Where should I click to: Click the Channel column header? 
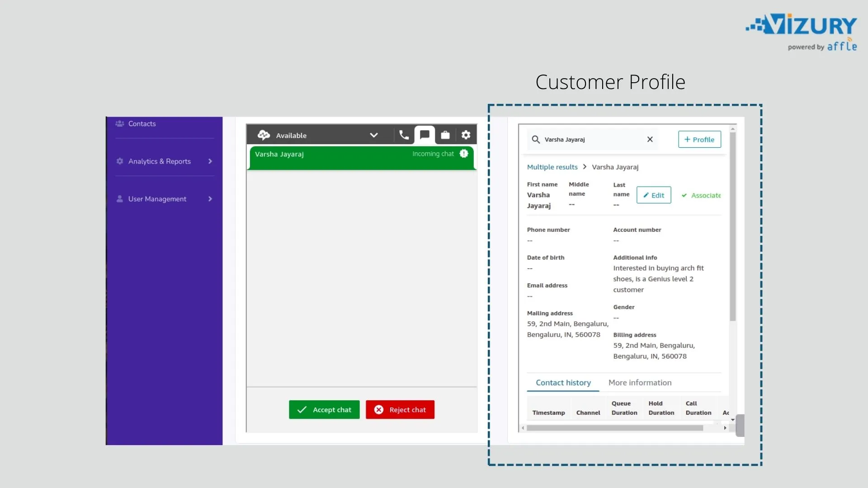click(588, 413)
